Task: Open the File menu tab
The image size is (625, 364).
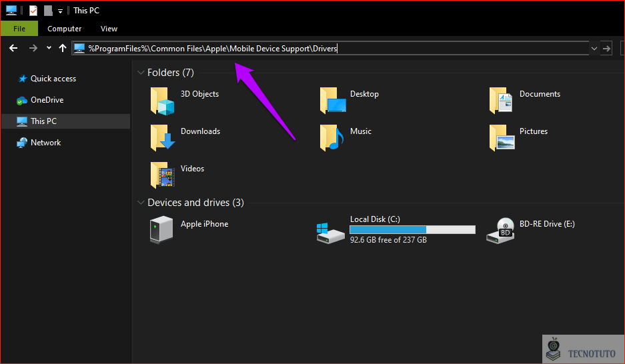Action: click(x=19, y=29)
